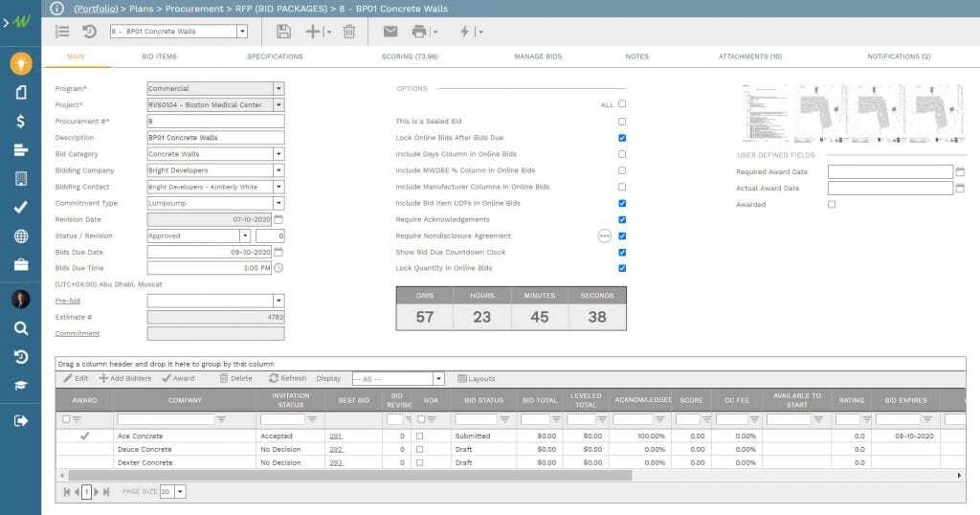This screenshot has height=515, width=980.
Task: Open the dollar sign cost icon in sidebar
Action: pyautogui.click(x=21, y=122)
